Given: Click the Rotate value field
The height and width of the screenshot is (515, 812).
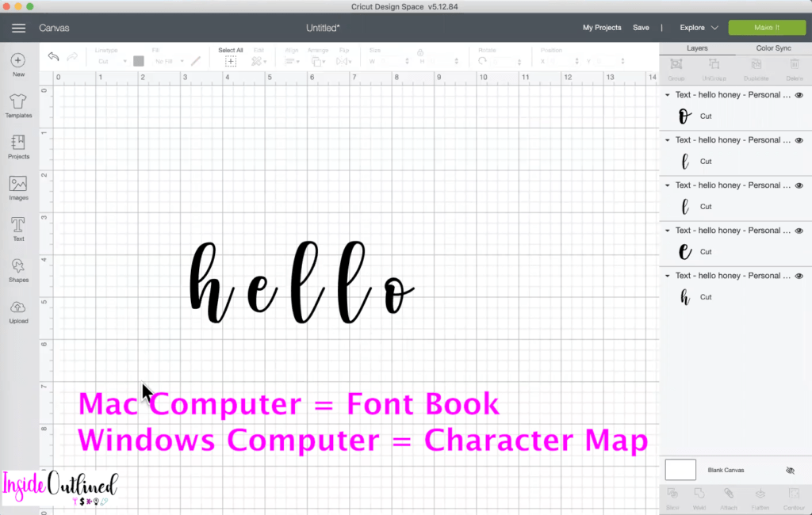Looking at the screenshot, I should 505,62.
